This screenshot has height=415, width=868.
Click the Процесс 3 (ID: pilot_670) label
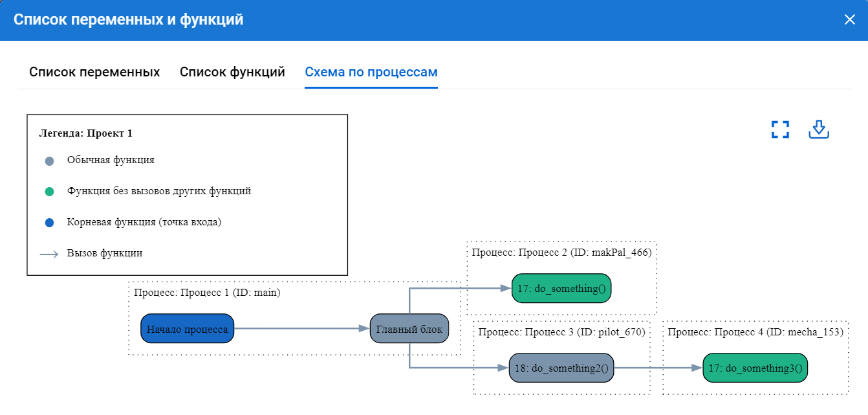561,332
